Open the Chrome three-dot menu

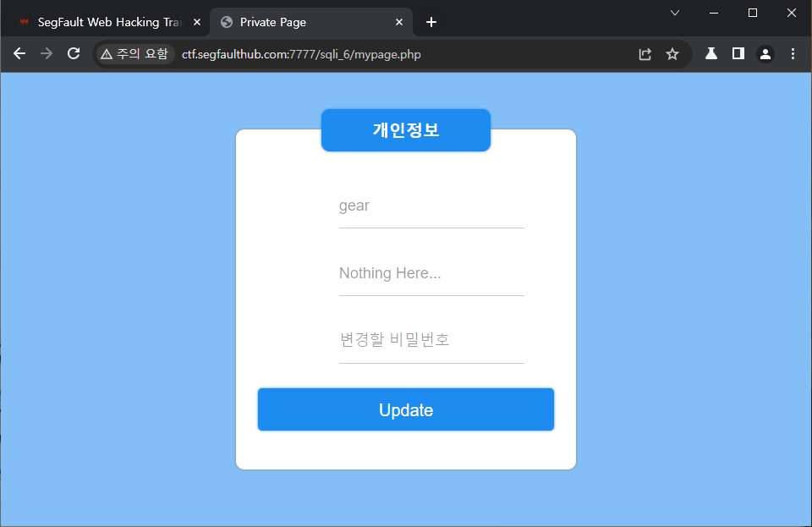tap(793, 54)
